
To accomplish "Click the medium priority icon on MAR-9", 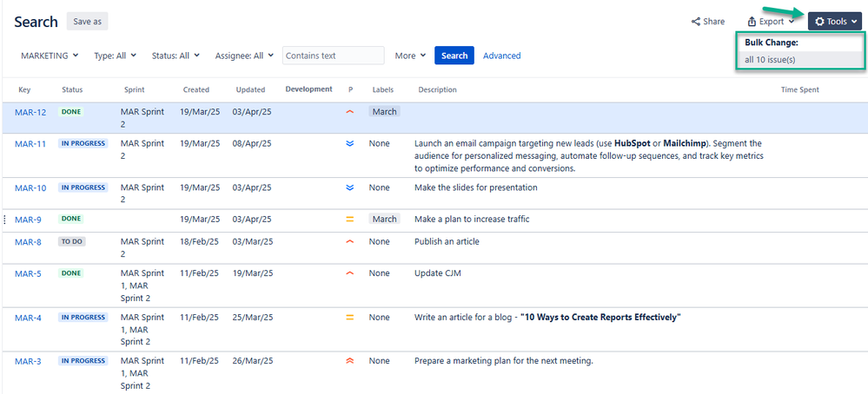I will click(350, 220).
